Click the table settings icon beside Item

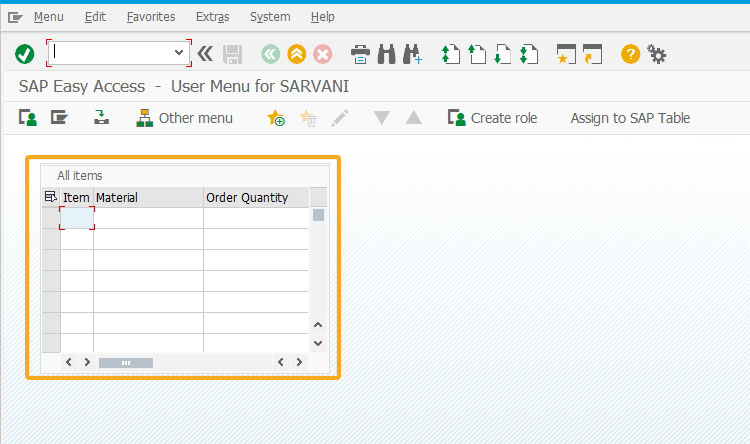coord(51,197)
